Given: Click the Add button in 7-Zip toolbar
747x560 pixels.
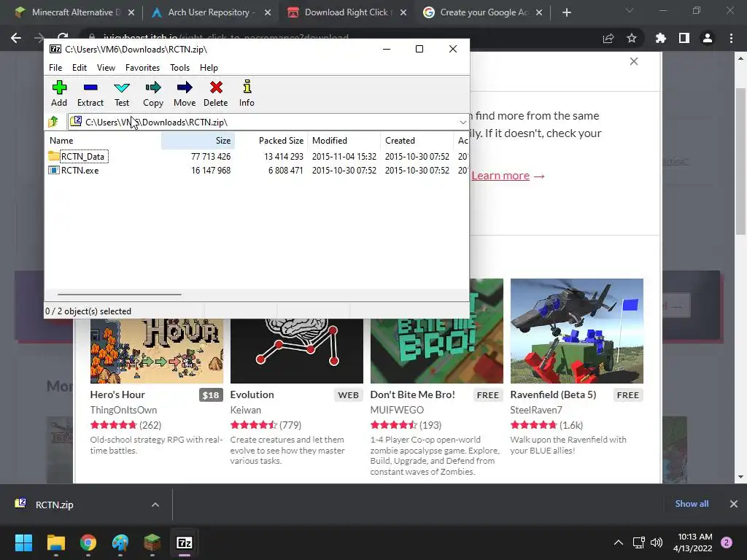Looking at the screenshot, I should pos(59,93).
